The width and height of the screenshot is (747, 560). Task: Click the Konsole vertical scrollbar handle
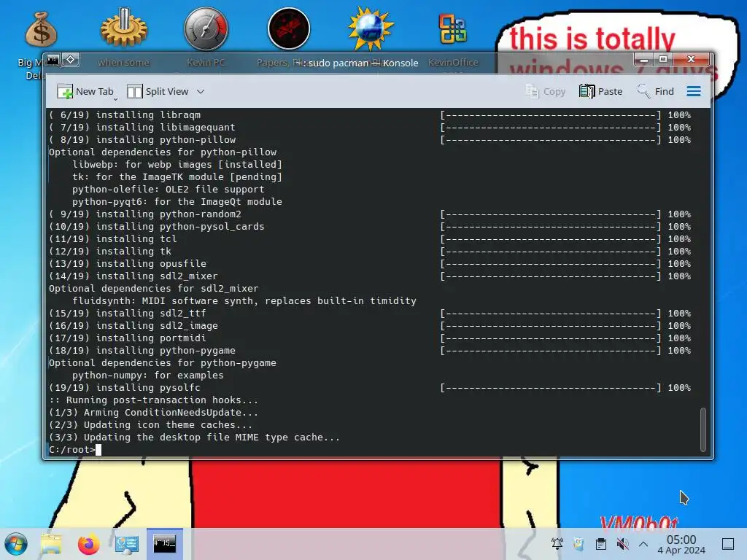[703, 429]
